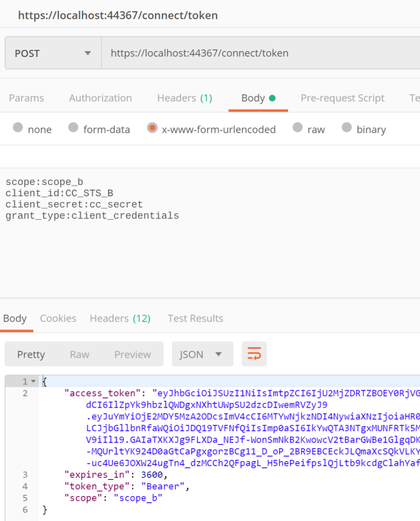This screenshot has width=420, height=521.
Task: Click the request URL input field
Action: [259, 53]
